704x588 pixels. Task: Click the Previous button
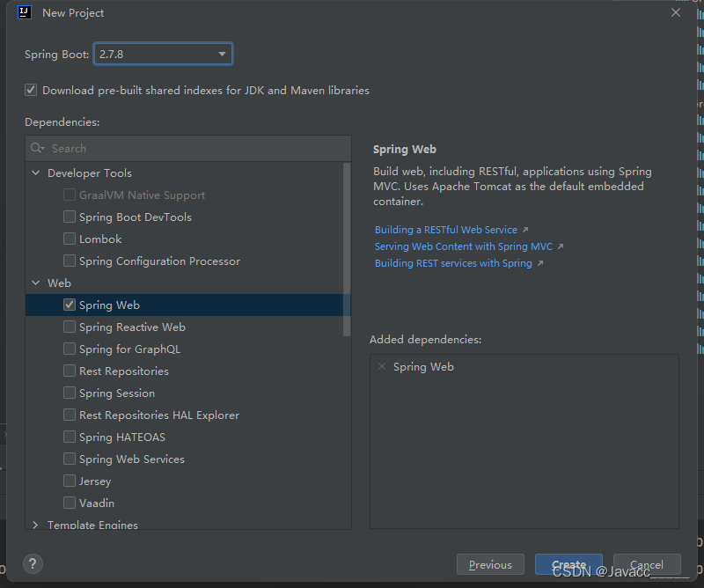point(490,564)
